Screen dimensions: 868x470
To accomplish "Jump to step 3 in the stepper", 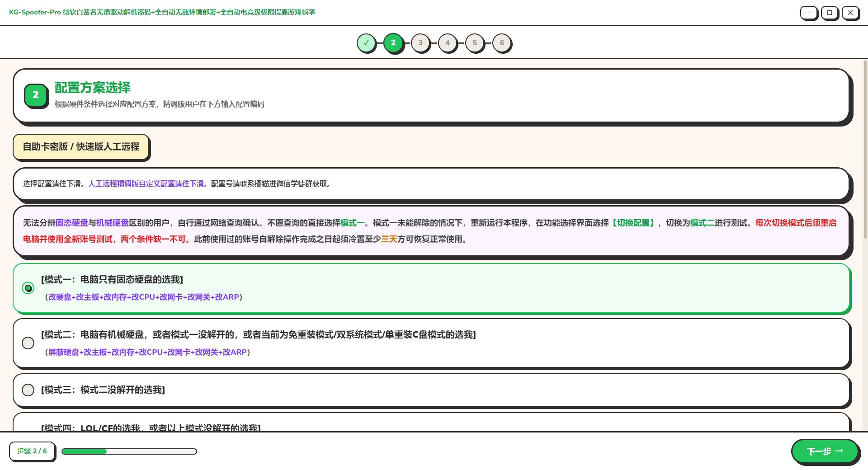I will click(420, 43).
